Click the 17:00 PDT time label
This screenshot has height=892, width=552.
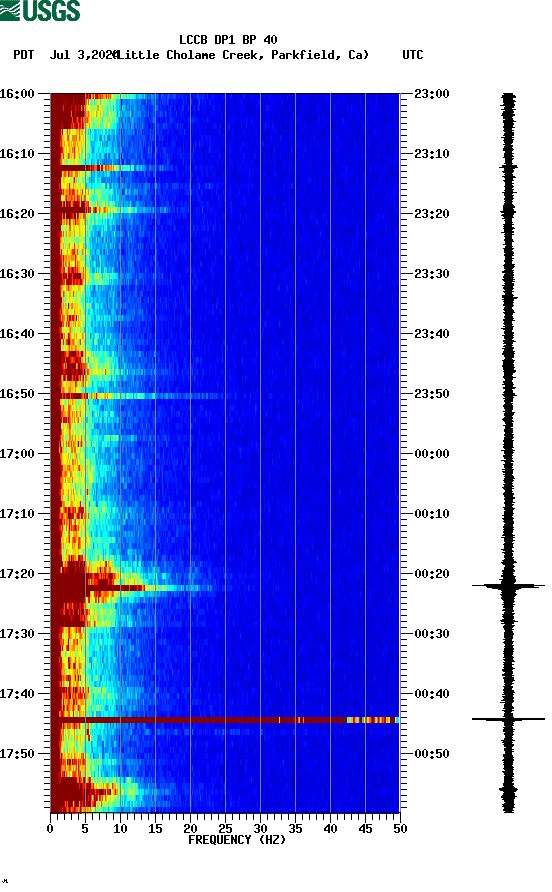coord(17,454)
